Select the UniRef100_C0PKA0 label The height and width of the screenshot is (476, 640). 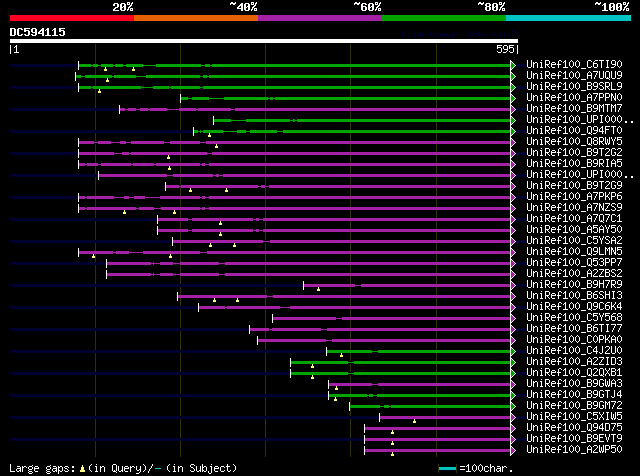point(574,340)
